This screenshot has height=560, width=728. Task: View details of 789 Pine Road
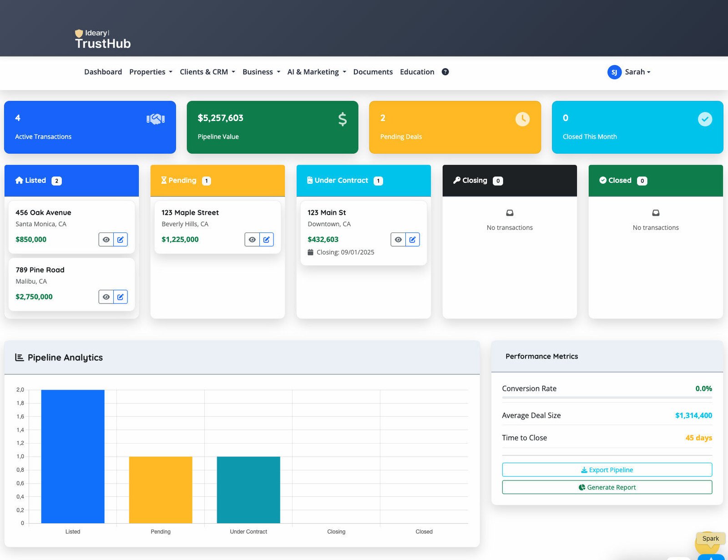click(x=106, y=297)
